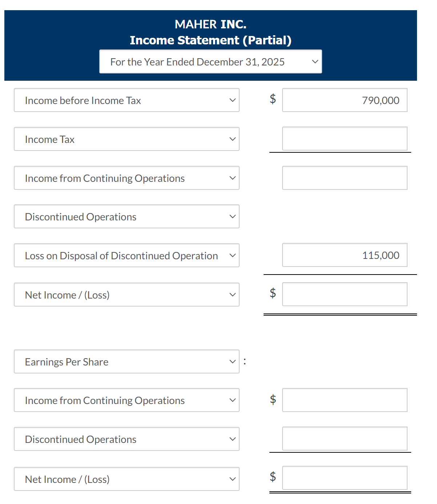
Task: Open the period selector dropdown in the header
Action: tap(314, 61)
